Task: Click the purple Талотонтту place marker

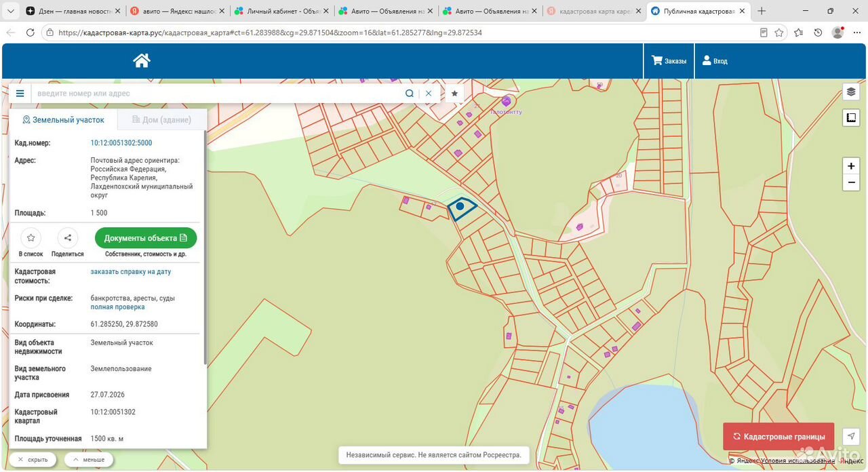Action: click(506, 102)
